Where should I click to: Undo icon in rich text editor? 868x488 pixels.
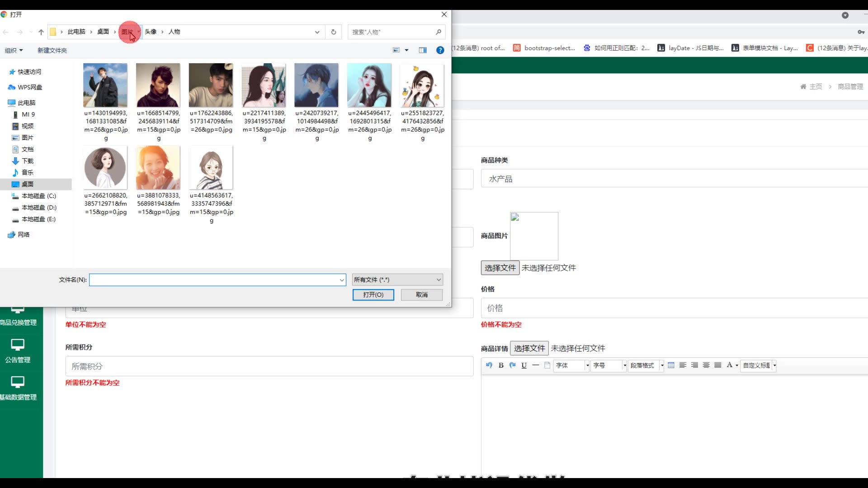click(x=489, y=365)
